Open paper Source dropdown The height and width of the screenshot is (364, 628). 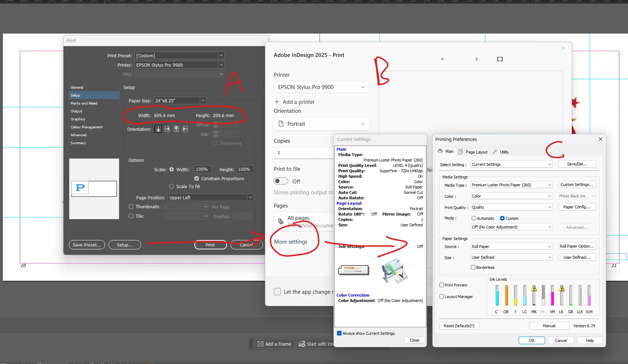[511, 247]
